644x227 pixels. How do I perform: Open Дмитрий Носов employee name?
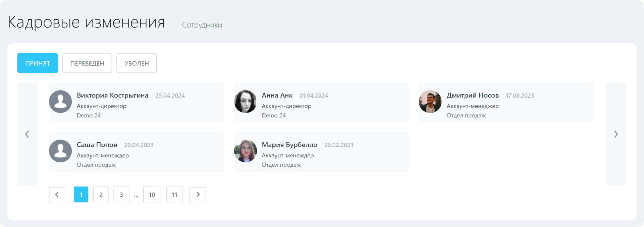point(473,95)
